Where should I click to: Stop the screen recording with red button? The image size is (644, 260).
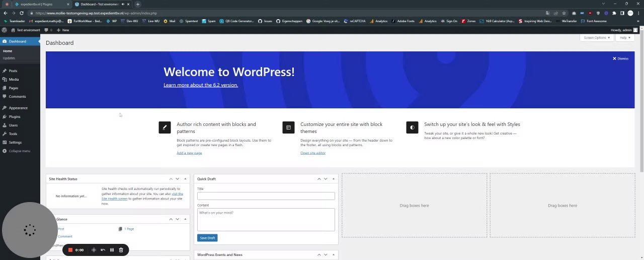click(70, 250)
